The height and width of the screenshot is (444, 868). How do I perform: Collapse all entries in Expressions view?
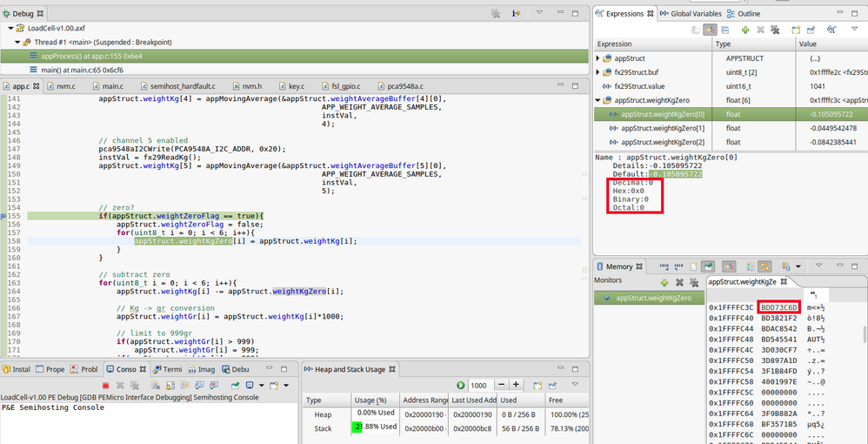[724, 30]
